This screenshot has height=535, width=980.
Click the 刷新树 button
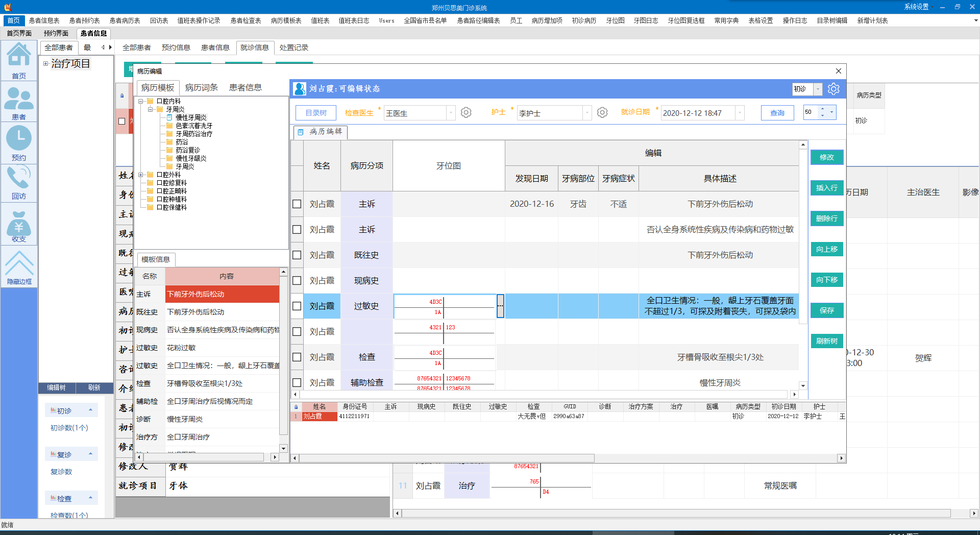pyautogui.click(x=827, y=341)
